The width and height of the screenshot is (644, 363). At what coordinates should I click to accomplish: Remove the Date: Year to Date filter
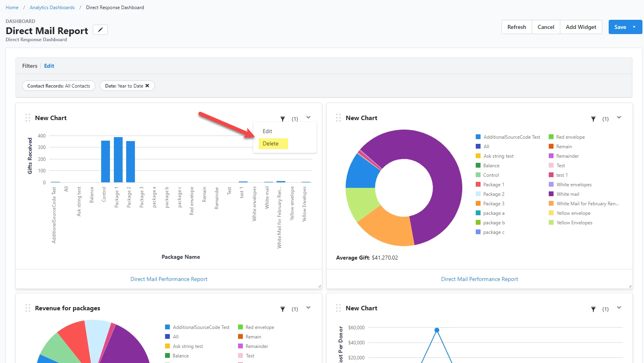147,86
